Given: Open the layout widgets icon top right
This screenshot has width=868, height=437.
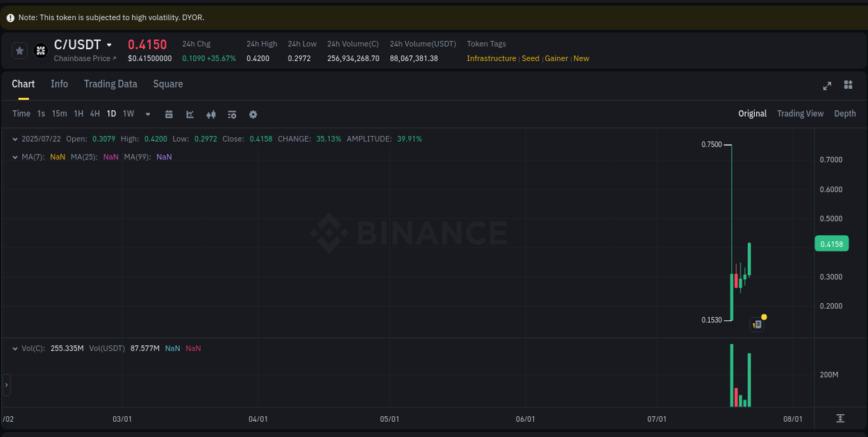Looking at the screenshot, I should click(848, 86).
